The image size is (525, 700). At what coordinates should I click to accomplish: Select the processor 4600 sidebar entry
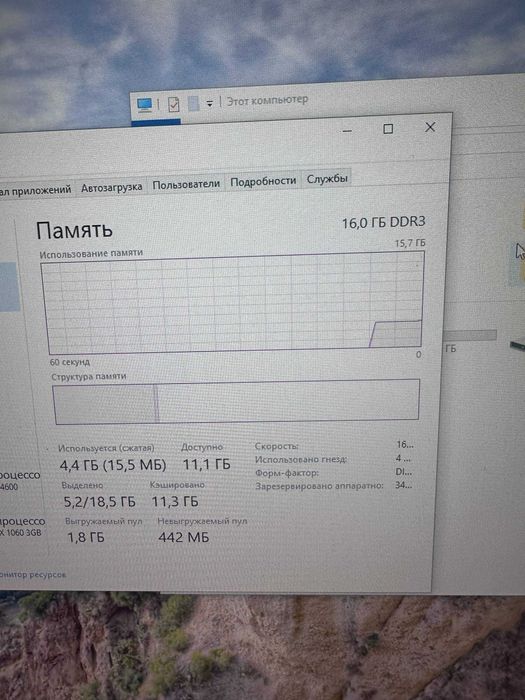pos(20,480)
